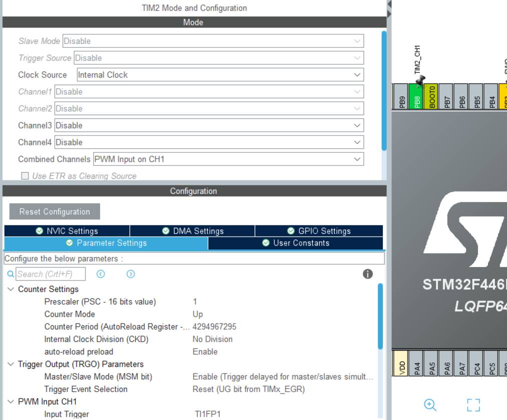Open the Channel3 dropdown
Image resolution: width=507 pixels, height=420 pixels.
click(209, 125)
